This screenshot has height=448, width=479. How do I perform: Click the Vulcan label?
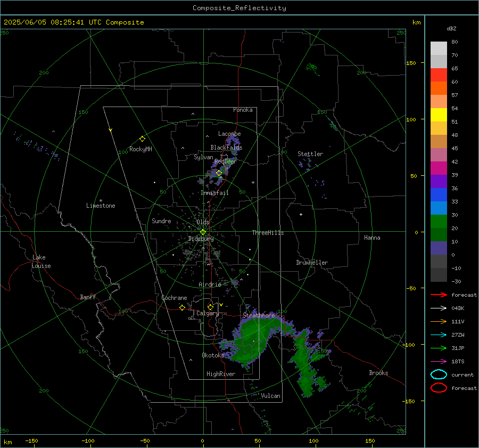(x=271, y=396)
